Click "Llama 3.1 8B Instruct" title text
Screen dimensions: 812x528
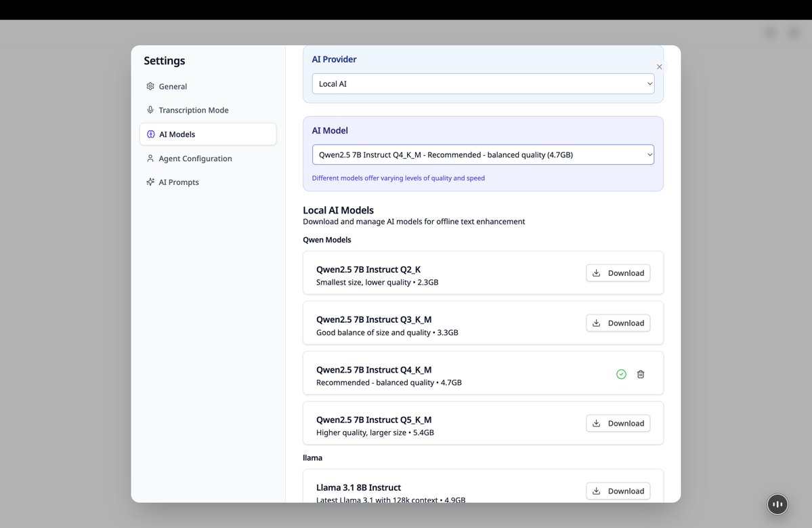coord(358,487)
